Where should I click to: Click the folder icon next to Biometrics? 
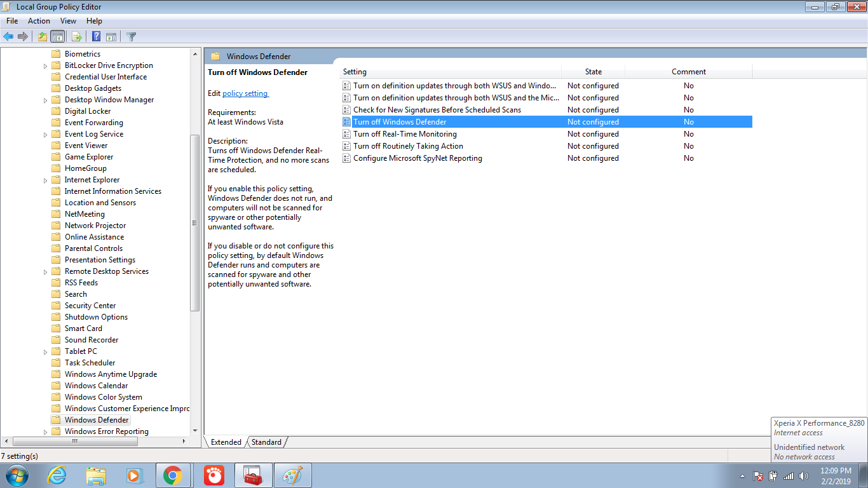pyautogui.click(x=56, y=54)
